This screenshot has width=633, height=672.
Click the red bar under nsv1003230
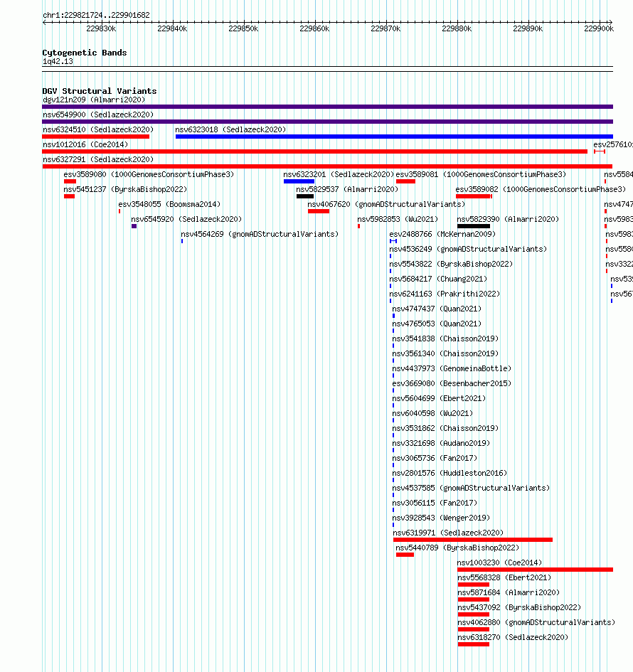pos(536,570)
